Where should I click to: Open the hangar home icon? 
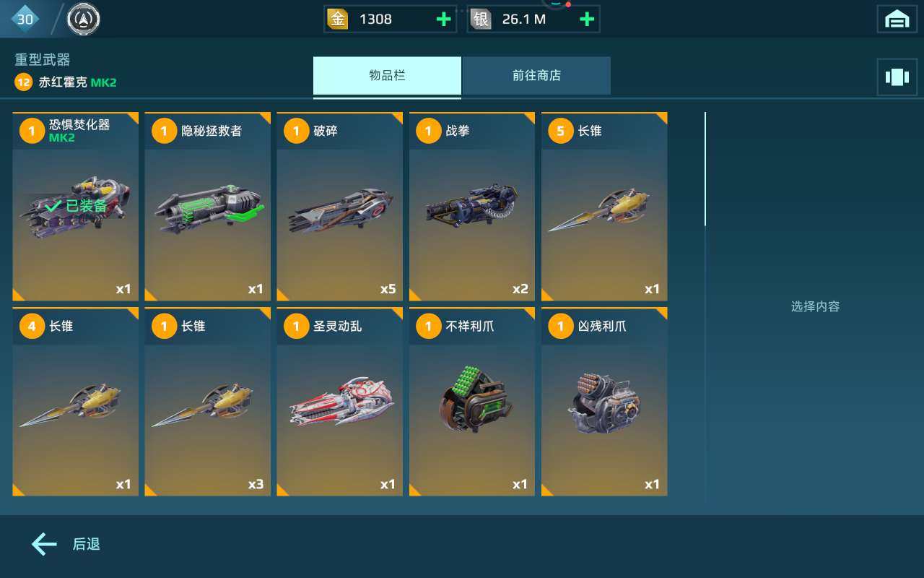click(897, 20)
